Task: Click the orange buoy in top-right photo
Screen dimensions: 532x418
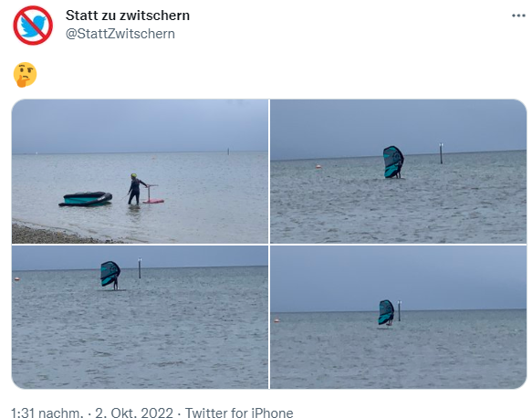Action: pos(318,167)
